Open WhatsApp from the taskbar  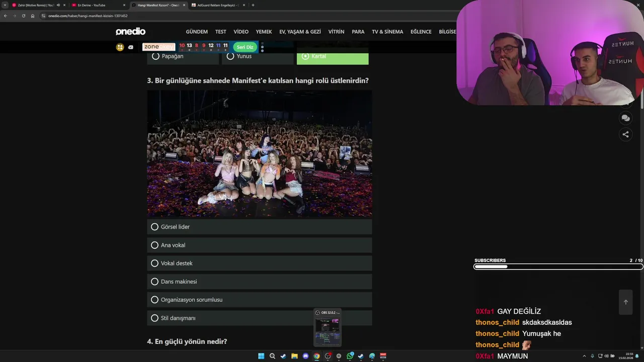[x=350, y=356]
